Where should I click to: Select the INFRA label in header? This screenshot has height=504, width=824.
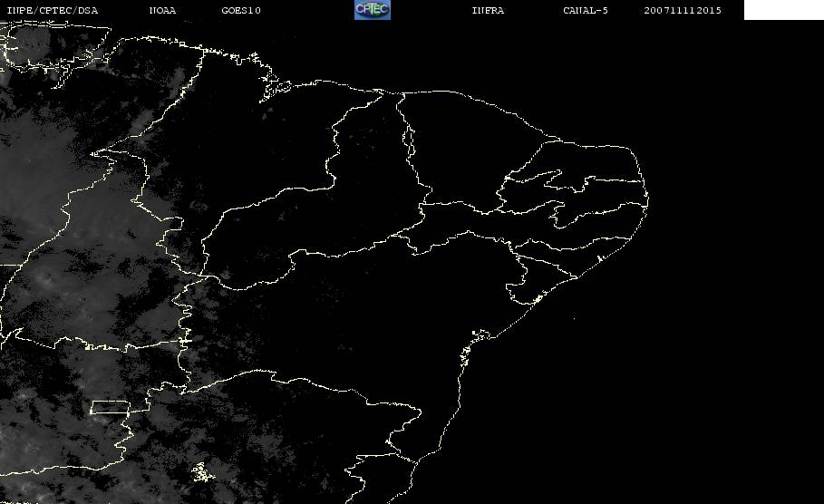[488, 11]
